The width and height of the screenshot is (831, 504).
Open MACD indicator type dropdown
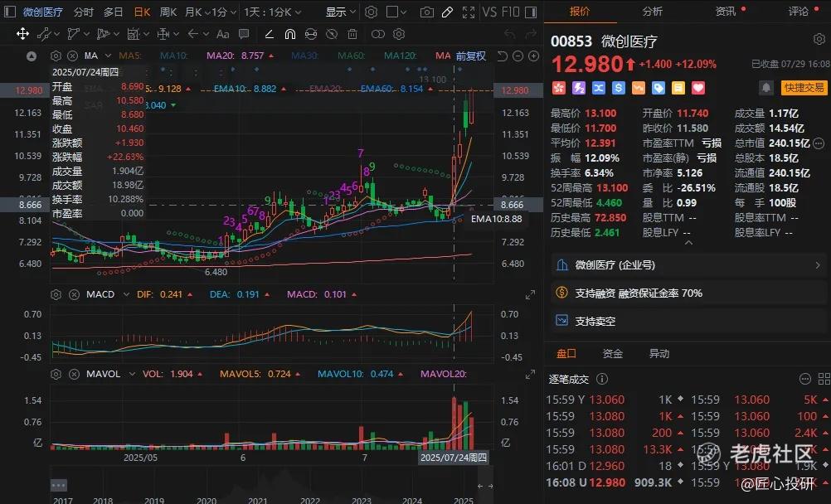point(126,294)
